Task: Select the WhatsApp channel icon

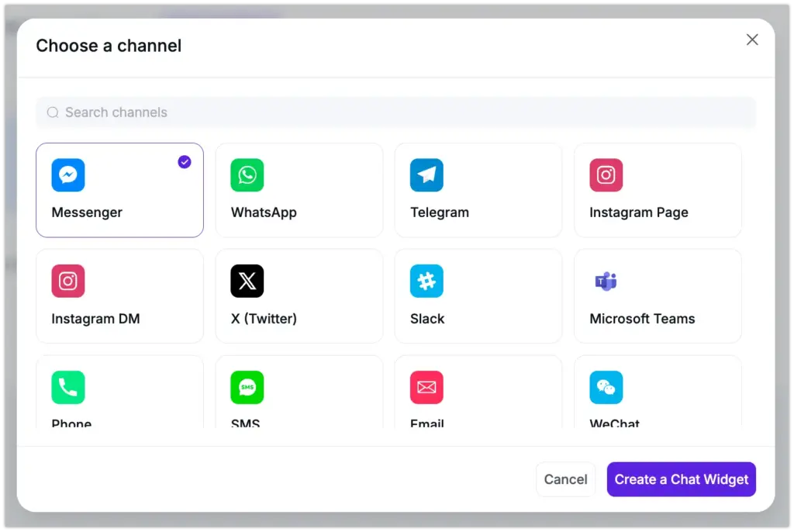Action: (247, 174)
